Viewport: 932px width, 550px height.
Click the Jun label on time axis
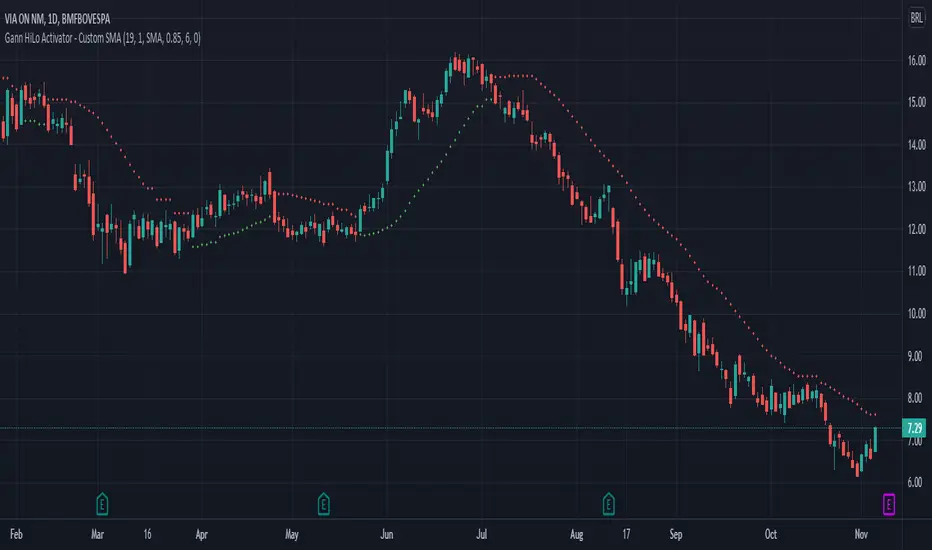386,534
